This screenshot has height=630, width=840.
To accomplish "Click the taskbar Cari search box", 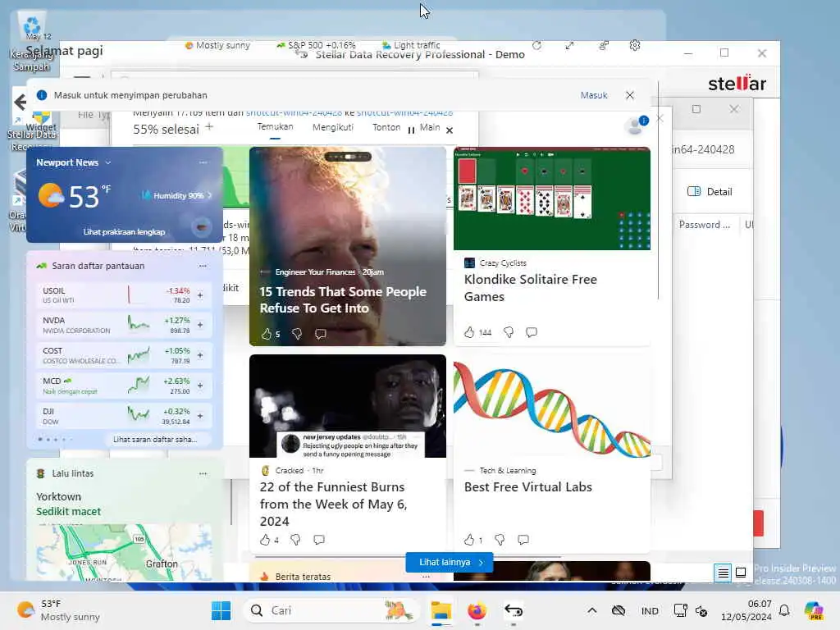I will click(x=330, y=610).
